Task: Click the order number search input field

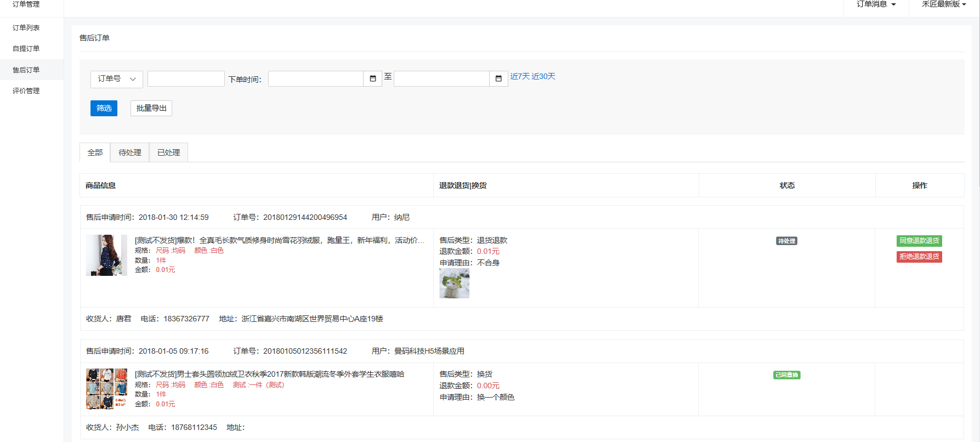Action: coord(186,79)
